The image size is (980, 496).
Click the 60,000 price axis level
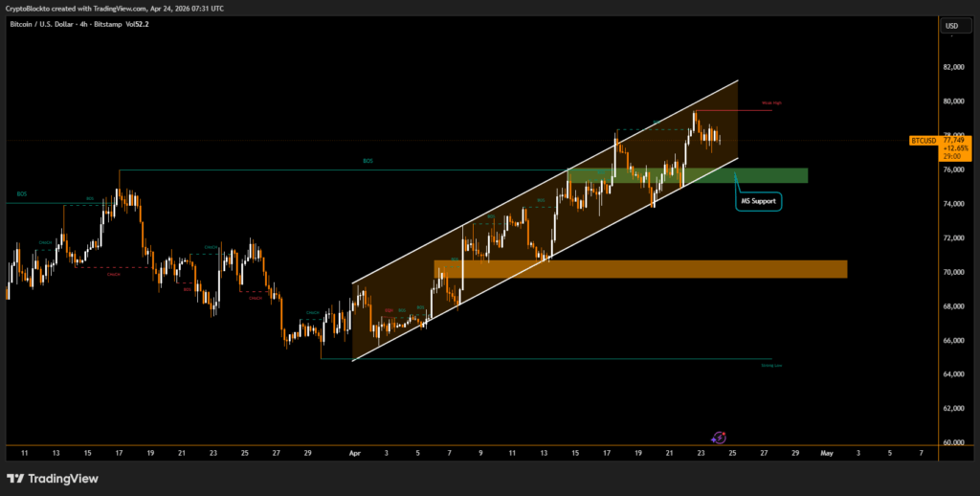click(x=951, y=442)
